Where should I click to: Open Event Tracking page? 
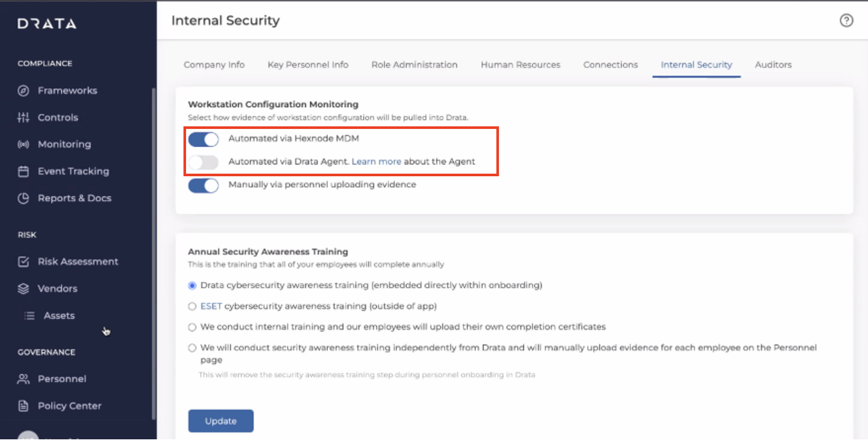[73, 171]
